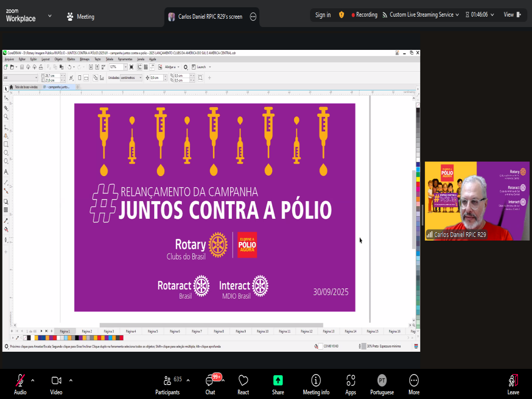
Task: Open the Zoom Participants panel
Action: point(167,383)
